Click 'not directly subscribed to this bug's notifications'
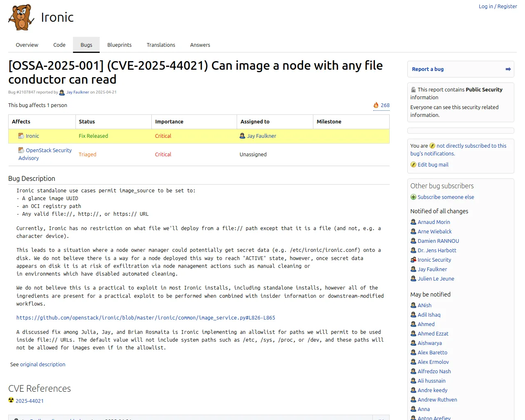Viewport: 525px width, 420px height. [x=458, y=150]
